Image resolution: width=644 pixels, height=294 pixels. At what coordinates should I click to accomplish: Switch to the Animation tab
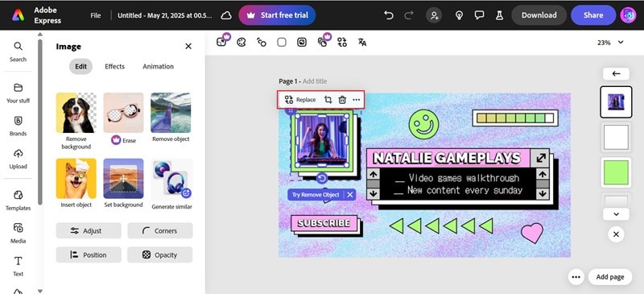tap(158, 66)
